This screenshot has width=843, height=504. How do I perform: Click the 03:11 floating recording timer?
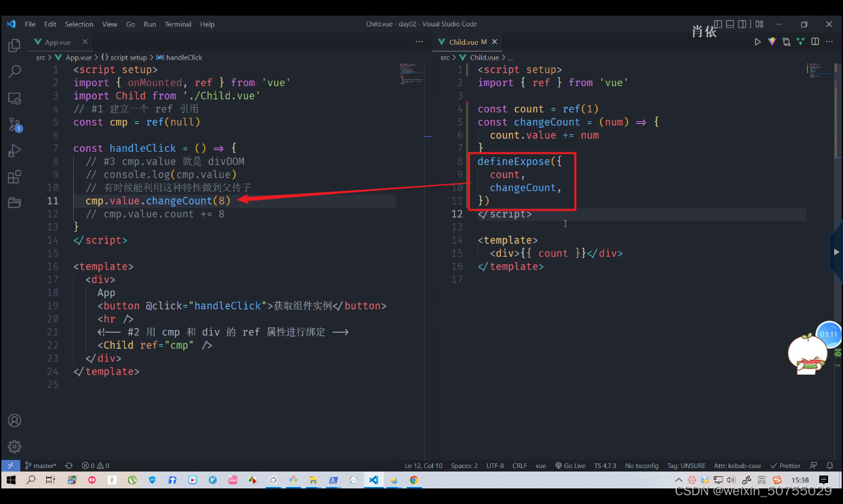click(x=829, y=334)
